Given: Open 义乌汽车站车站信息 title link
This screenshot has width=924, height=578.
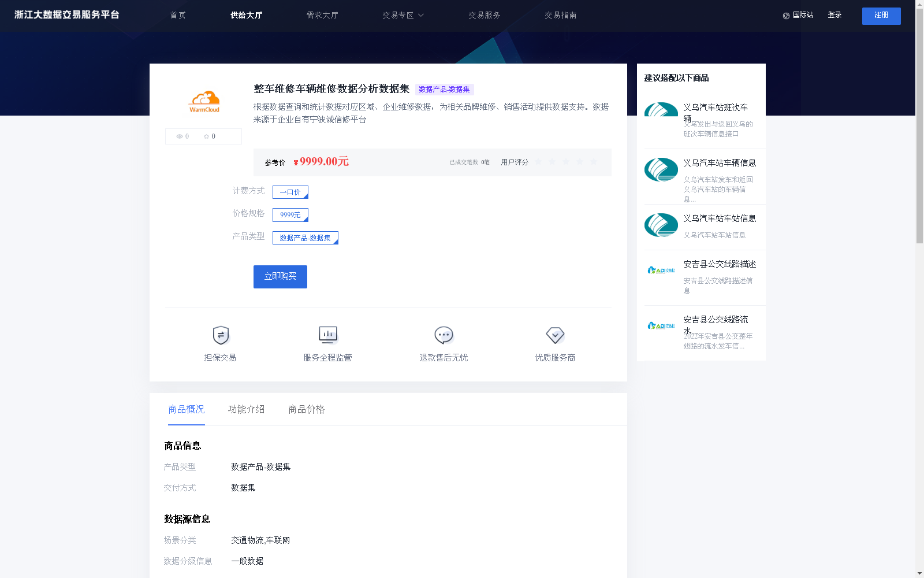Looking at the screenshot, I should tap(720, 218).
